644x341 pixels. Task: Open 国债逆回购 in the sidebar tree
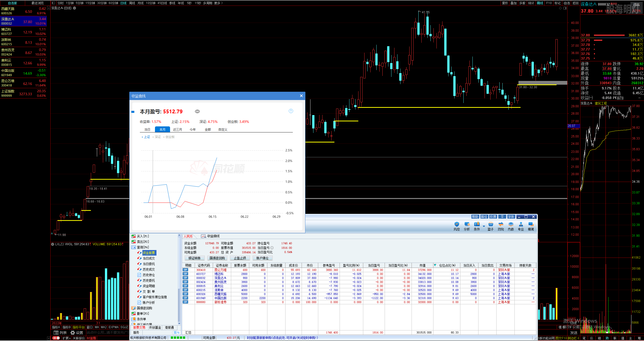pyautogui.click(x=142, y=308)
